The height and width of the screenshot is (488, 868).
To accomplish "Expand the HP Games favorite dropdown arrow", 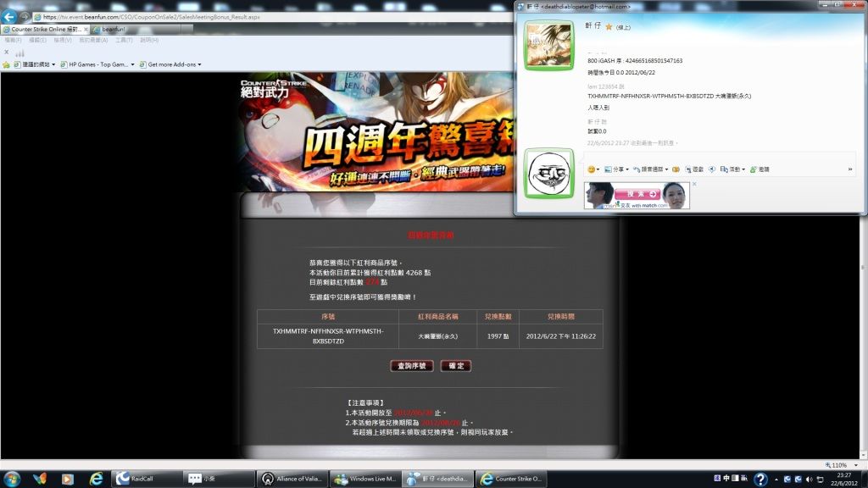I will (x=132, y=64).
